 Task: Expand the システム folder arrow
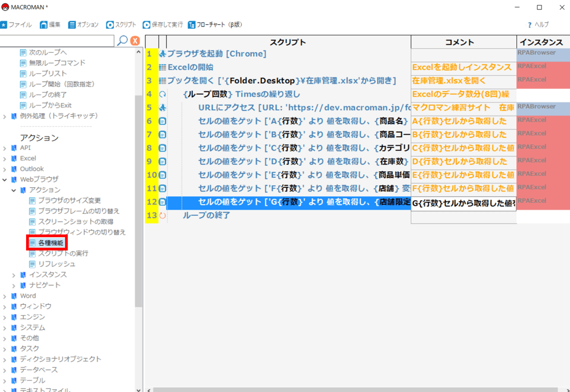[5, 327]
